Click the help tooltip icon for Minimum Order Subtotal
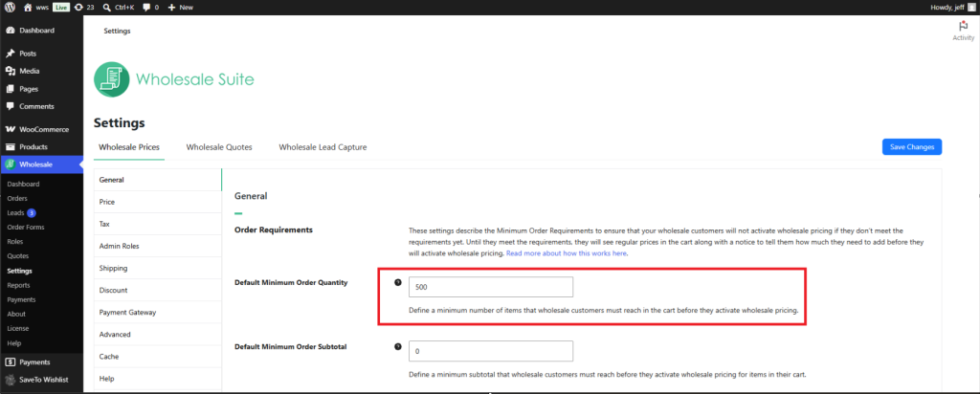This screenshot has height=394, width=980. tap(397, 346)
